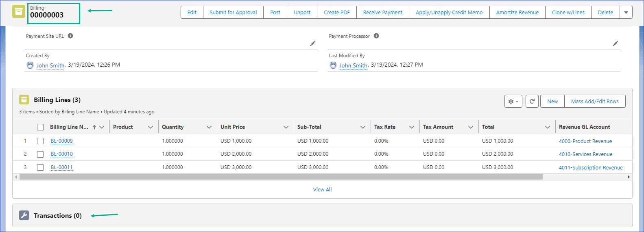Select checkbox for BL-00009 row
This screenshot has width=644, height=232.
(40, 141)
